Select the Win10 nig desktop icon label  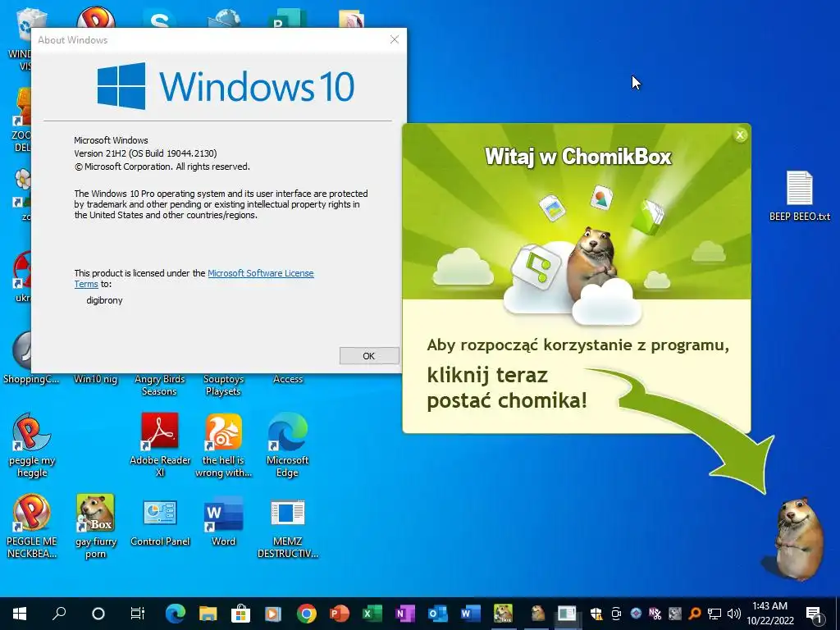(x=95, y=379)
